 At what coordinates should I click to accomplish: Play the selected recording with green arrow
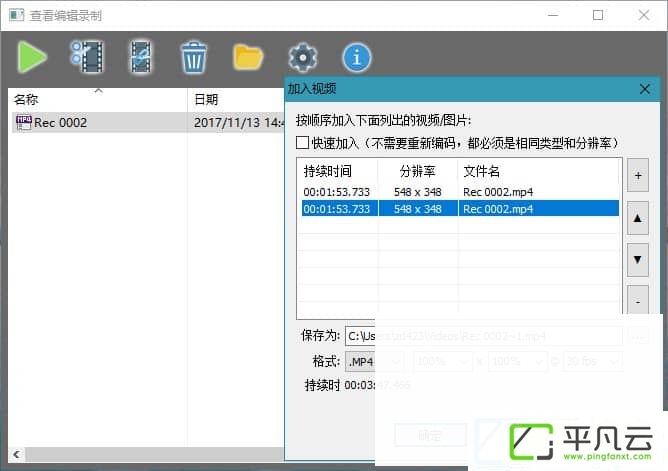(32, 57)
